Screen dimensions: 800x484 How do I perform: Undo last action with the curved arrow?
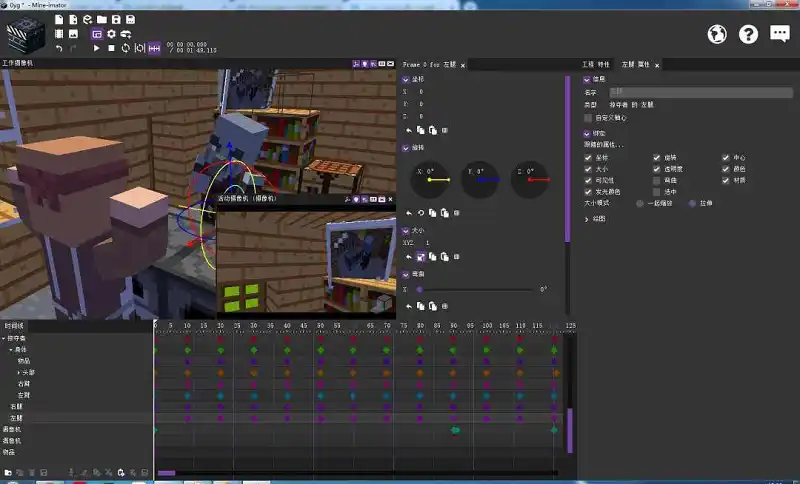coord(59,48)
